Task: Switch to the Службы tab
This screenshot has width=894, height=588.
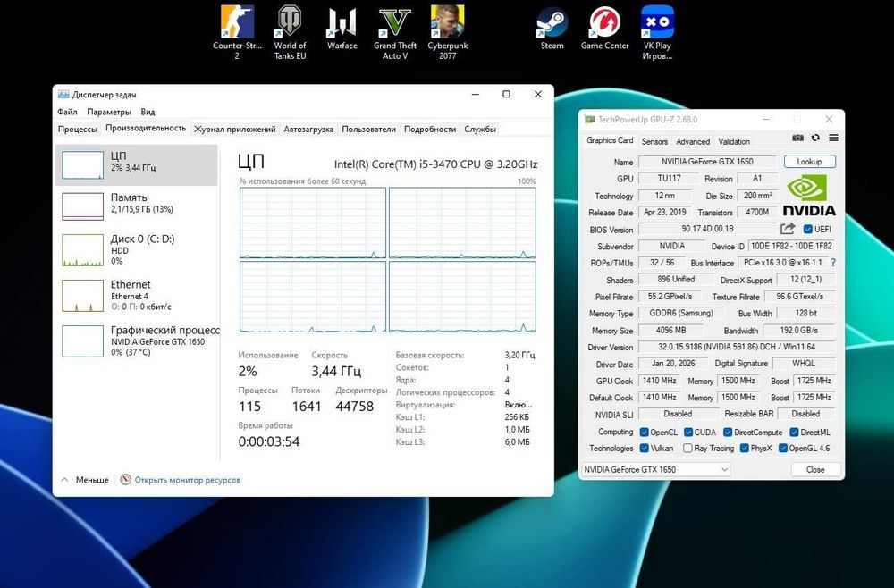Action: (x=480, y=130)
